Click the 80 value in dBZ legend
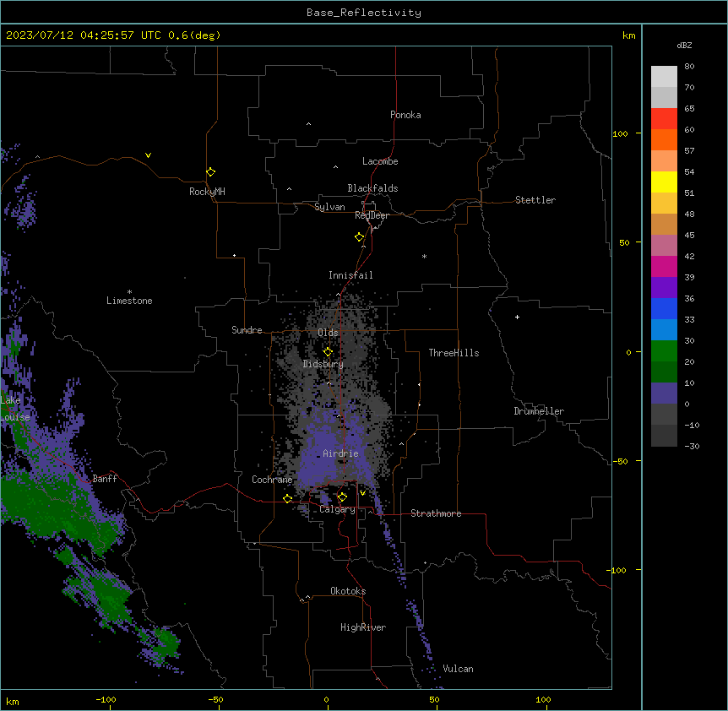The height and width of the screenshot is (711, 728). [689, 67]
